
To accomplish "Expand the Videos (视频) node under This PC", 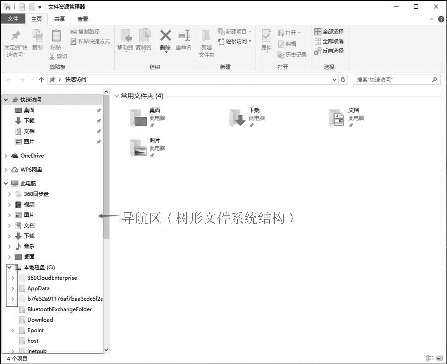I will (x=10, y=205).
